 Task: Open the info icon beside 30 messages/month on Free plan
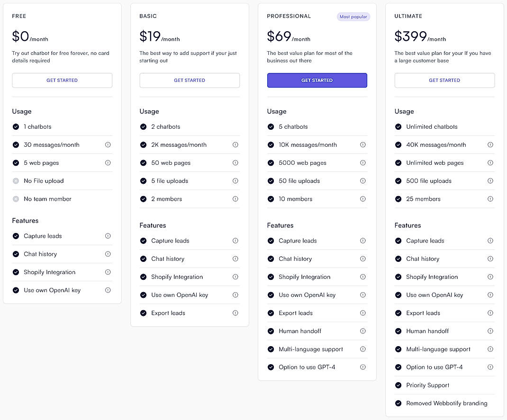(108, 144)
